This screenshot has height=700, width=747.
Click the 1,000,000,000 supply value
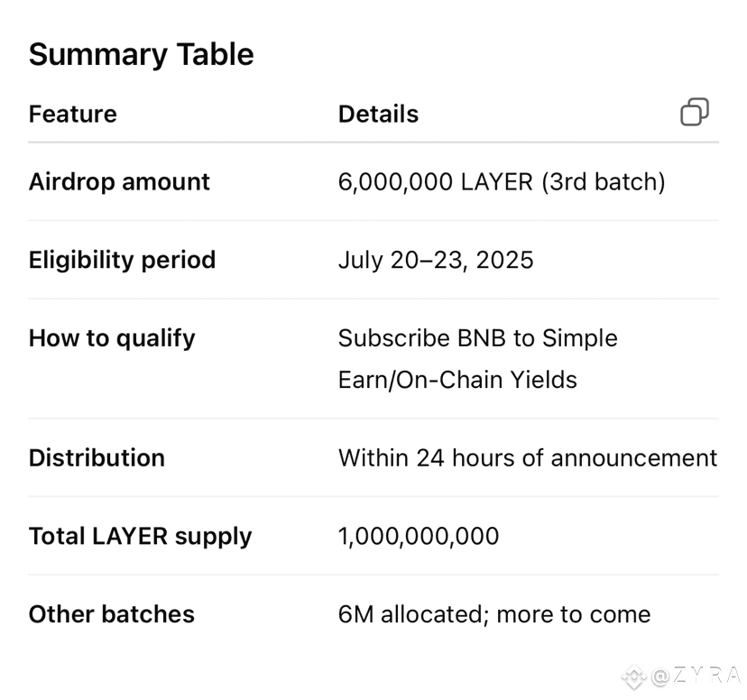(x=419, y=536)
